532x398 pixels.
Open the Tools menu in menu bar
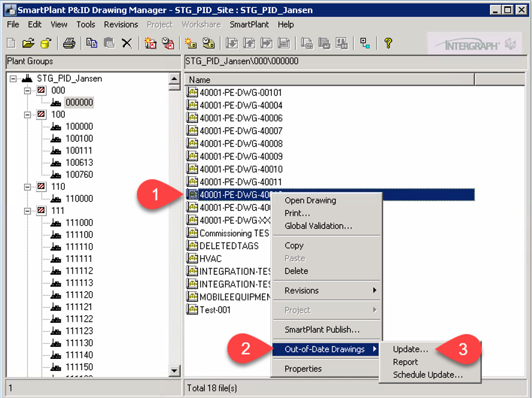pos(85,25)
